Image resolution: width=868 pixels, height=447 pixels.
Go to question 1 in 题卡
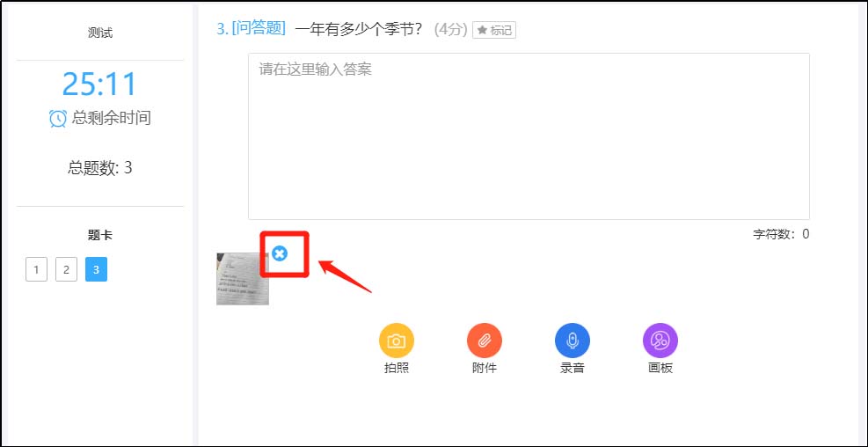(37, 270)
